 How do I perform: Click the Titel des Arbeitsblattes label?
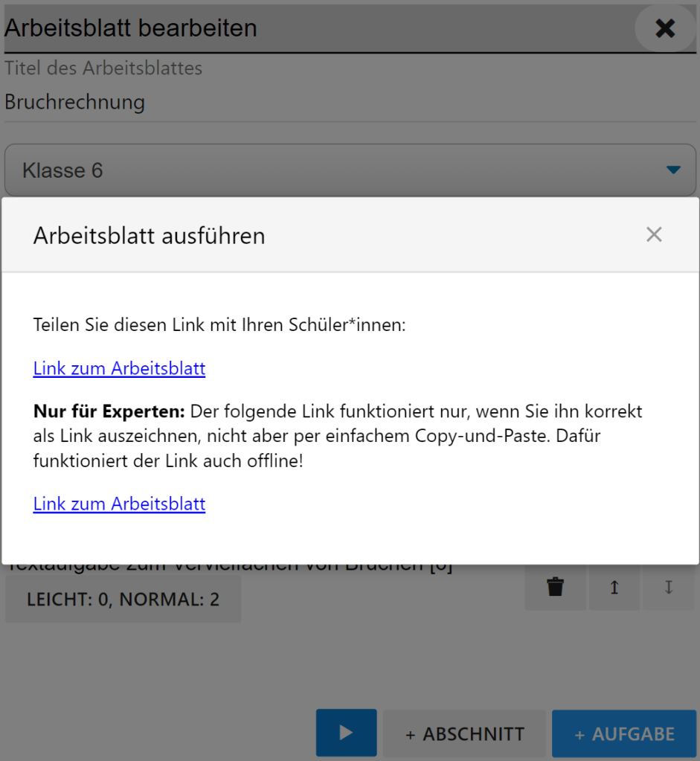pos(103,68)
